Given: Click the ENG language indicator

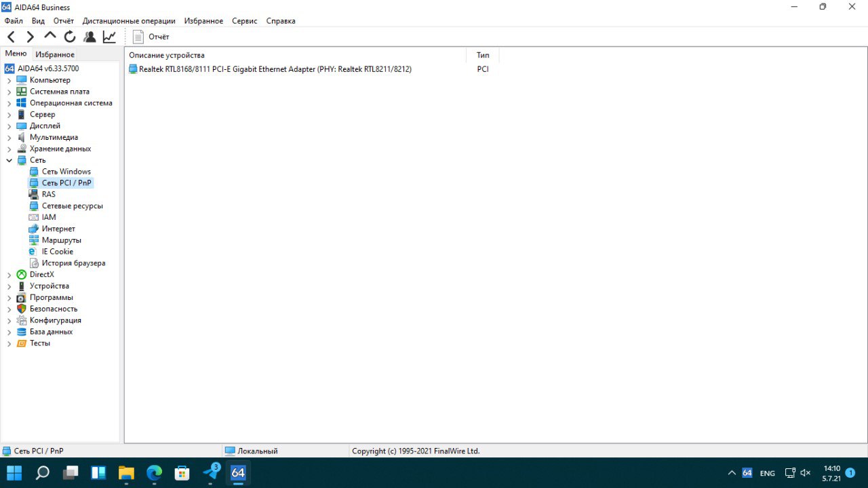Looking at the screenshot, I should tap(767, 473).
